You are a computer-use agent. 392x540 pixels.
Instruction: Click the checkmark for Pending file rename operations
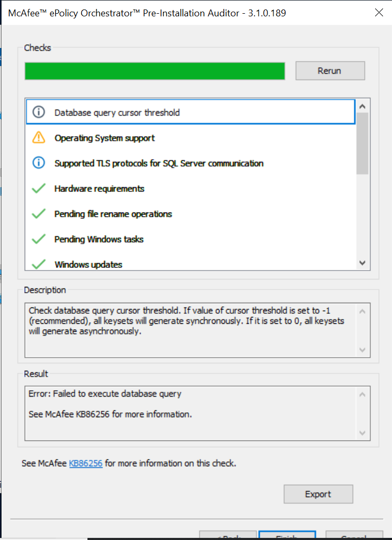38,214
